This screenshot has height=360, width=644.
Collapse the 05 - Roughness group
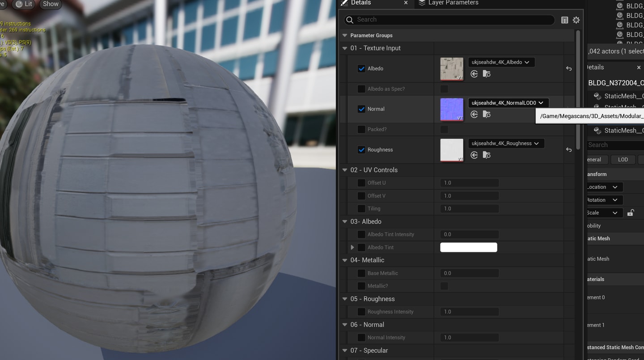pos(344,299)
